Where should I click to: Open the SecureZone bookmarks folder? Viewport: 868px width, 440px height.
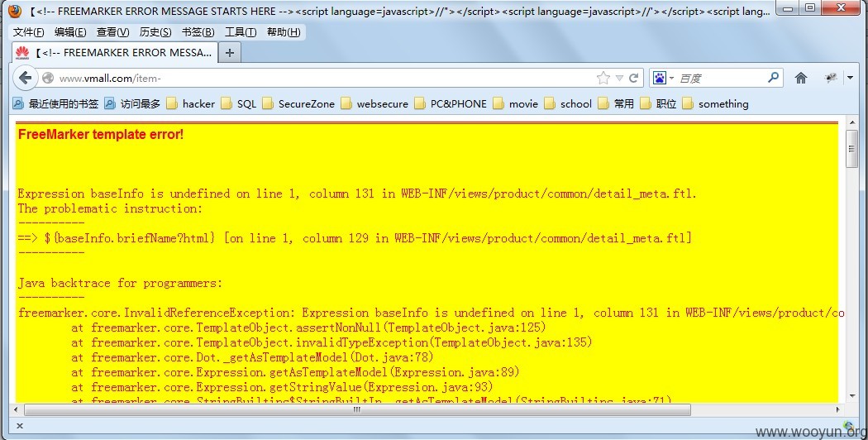point(298,103)
